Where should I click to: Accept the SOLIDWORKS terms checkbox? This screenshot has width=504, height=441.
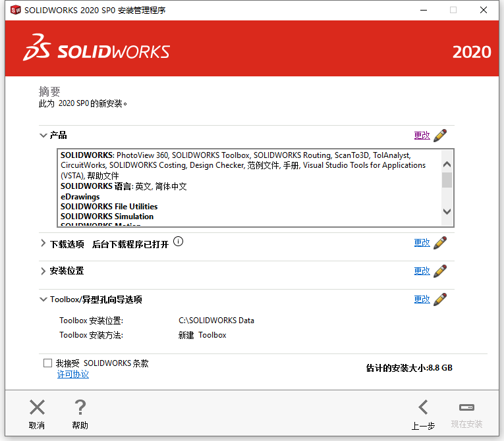click(x=47, y=363)
